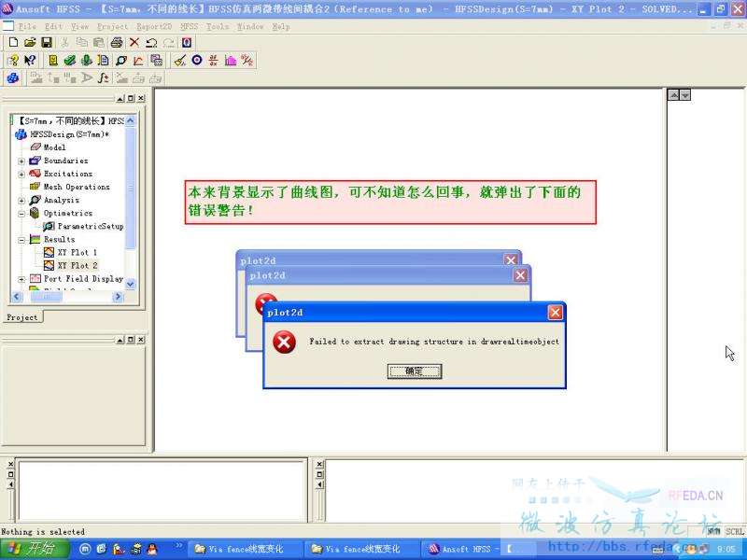Click the SCRL status bar indicator
Screen dimensions: 747x560
(735, 531)
